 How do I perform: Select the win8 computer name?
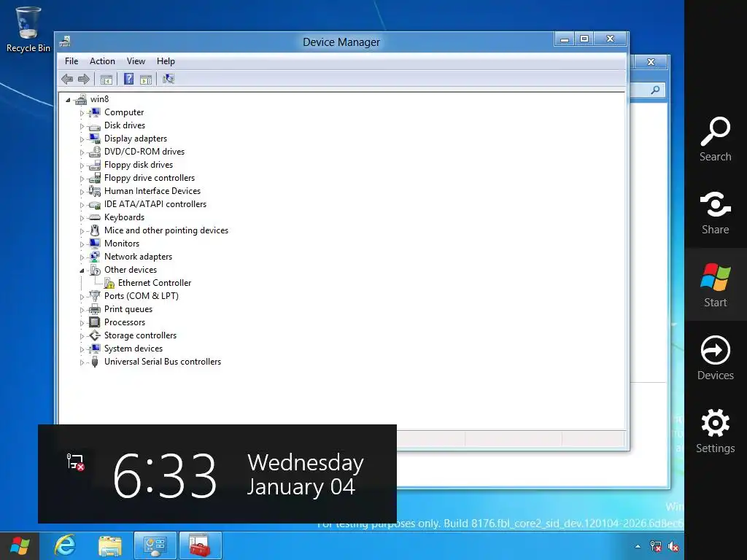(99, 99)
